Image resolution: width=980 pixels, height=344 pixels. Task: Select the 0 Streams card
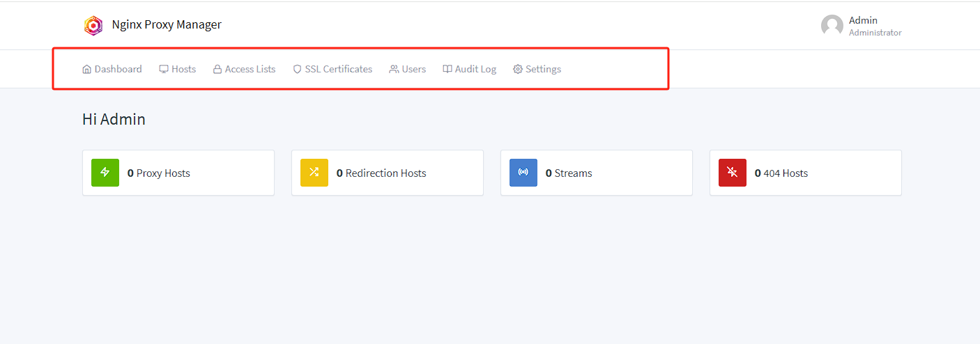click(x=597, y=173)
